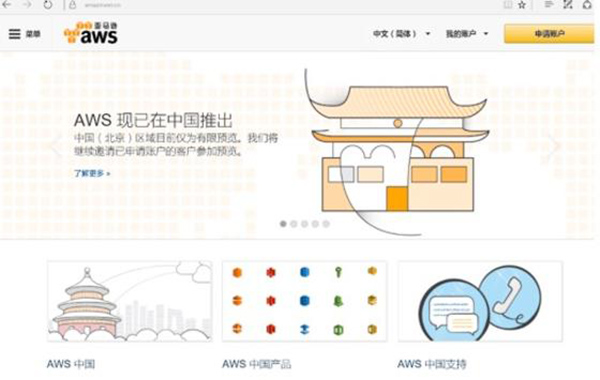Click the rightmost browser toolbar icon
The width and height of the screenshot is (600, 380).
tap(587, 5)
